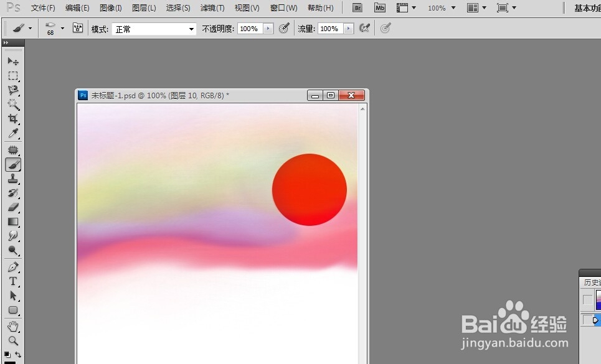
Task: Select the Type tool
Action: (x=13, y=281)
